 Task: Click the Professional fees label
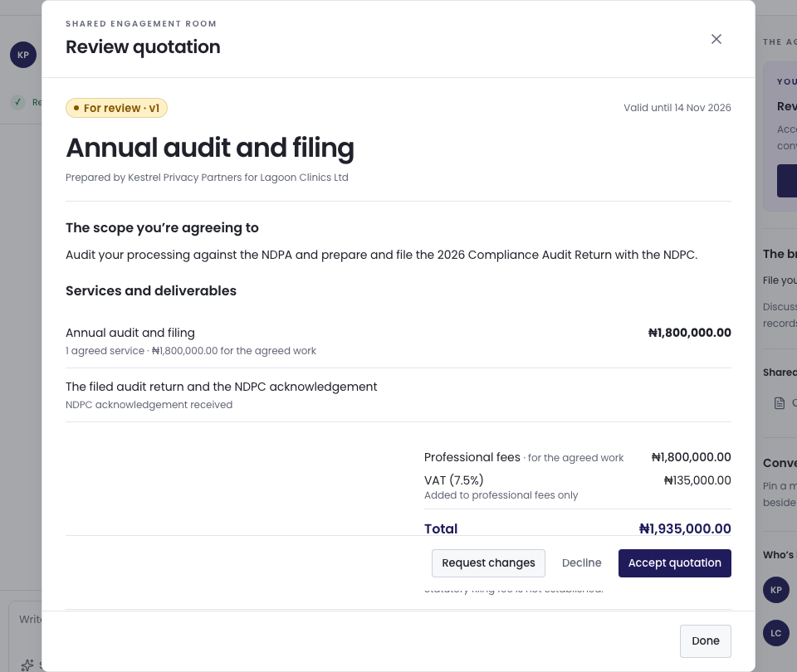point(472,457)
